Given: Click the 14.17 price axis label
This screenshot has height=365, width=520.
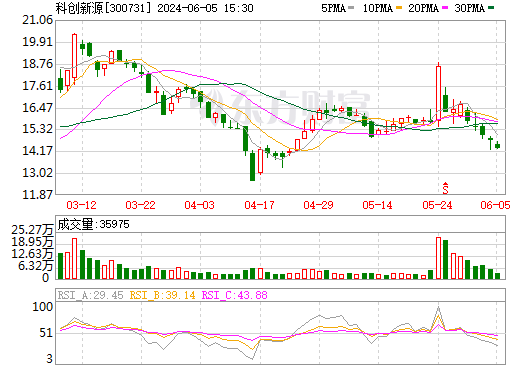Looking at the screenshot, I should click(38, 151).
